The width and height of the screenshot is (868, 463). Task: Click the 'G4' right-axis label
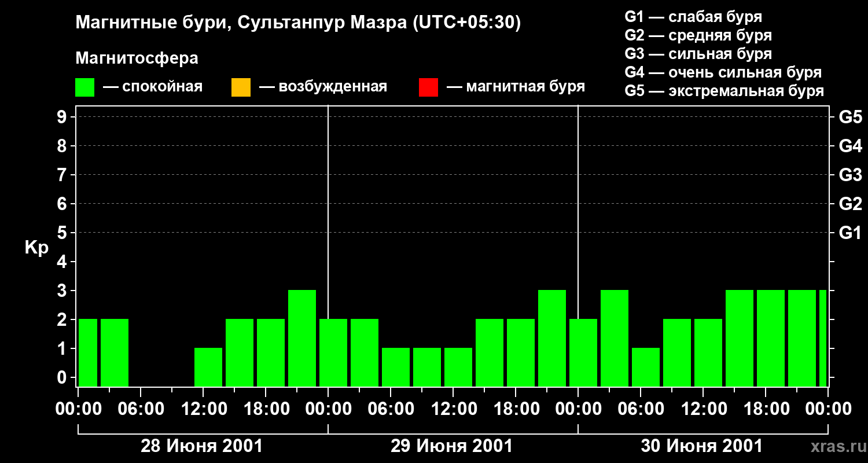tap(851, 146)
